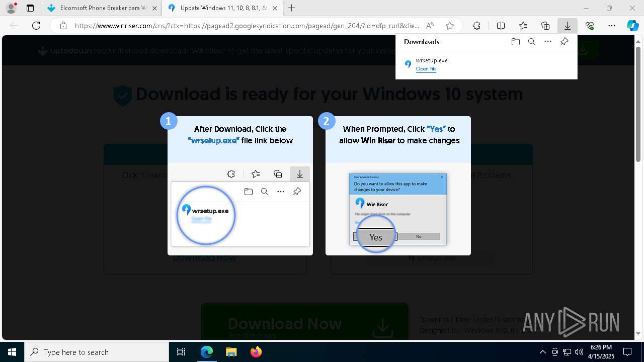Viewport: 644px width, 362px height.
Task: Show hidden system tray icons
Action: [x=542, y=352]
